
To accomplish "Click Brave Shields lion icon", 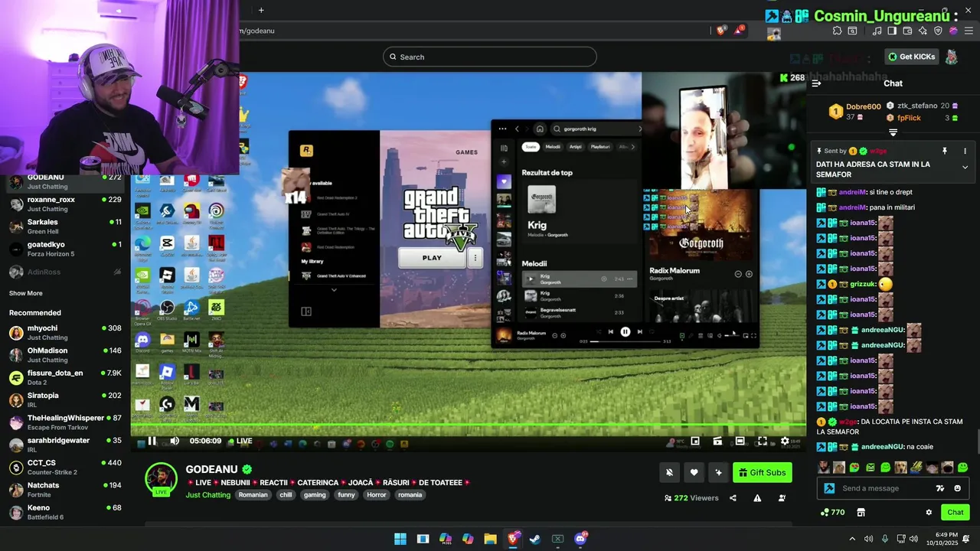I will [x=720, y=31].
